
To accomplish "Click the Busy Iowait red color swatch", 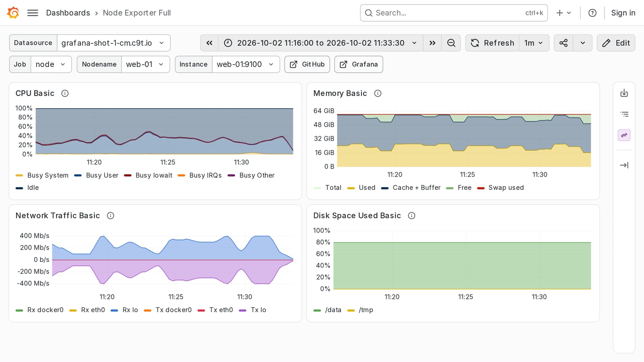I will (128, 175).
